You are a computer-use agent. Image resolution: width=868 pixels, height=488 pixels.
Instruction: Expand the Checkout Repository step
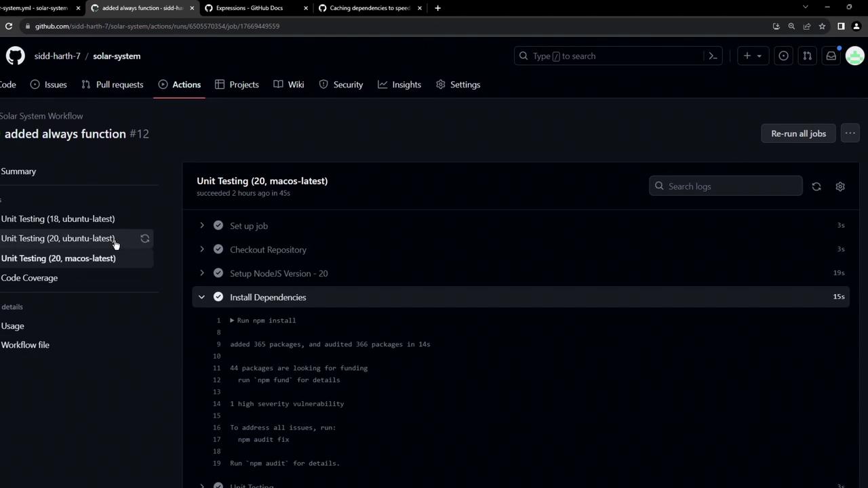201,249
